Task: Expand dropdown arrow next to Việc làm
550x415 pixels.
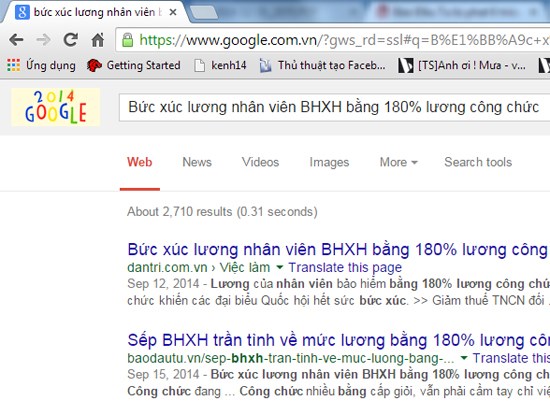Action: 280,268
